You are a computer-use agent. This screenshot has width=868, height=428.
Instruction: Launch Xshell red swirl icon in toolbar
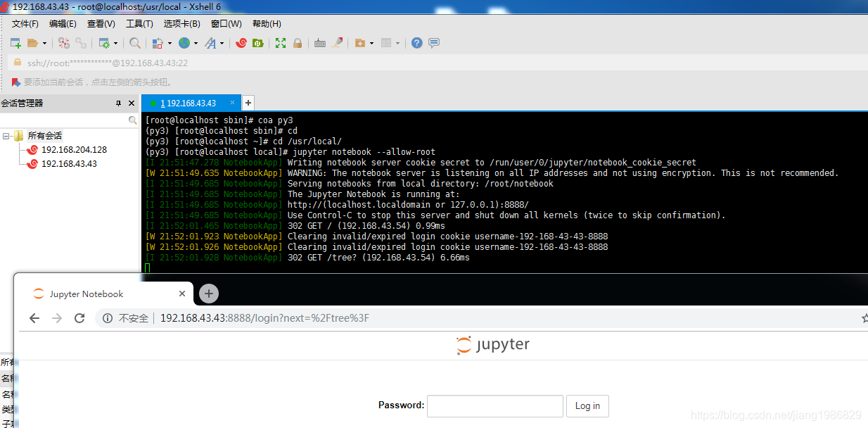point(241,43)
